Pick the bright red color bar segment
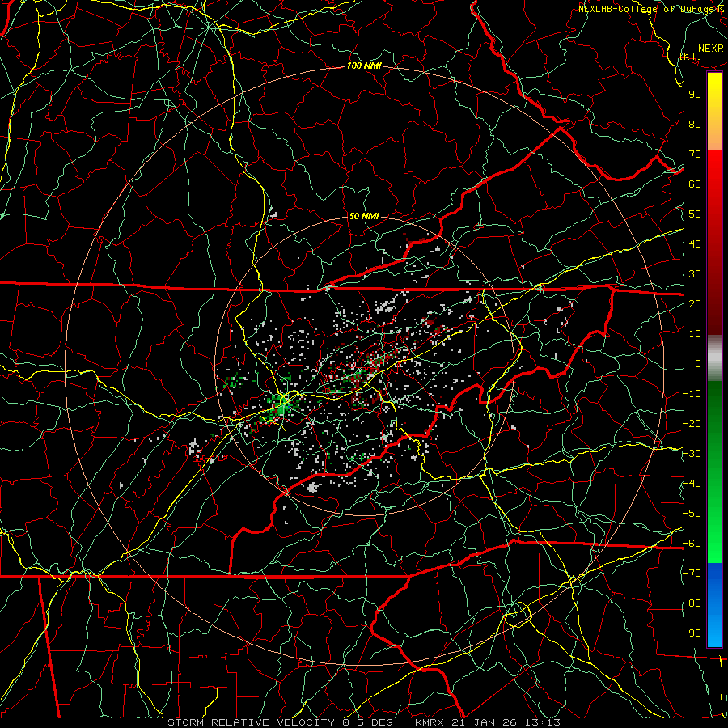 point(714,171)
